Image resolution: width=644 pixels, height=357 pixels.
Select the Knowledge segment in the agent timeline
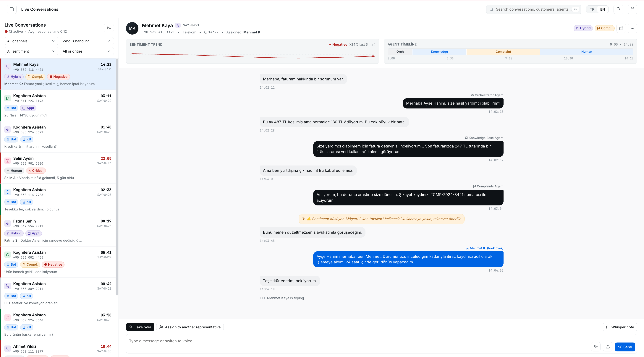click(439, 51)
